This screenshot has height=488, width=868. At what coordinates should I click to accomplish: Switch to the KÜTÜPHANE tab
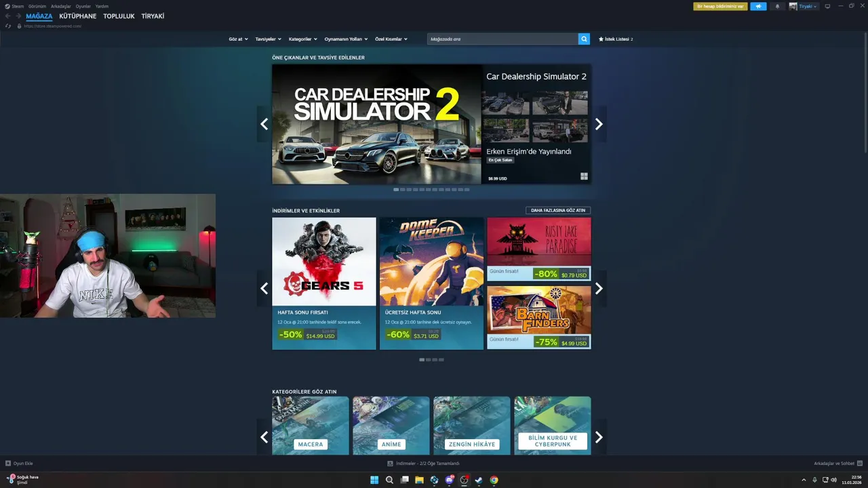click(78, 16)
